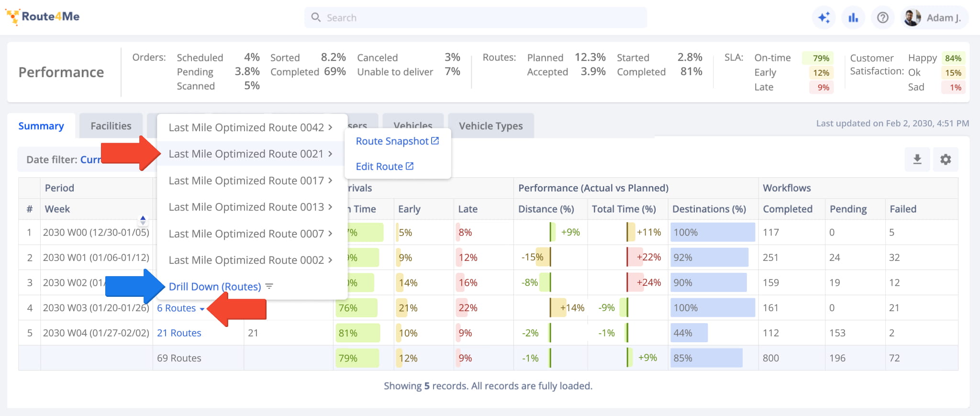Open table settings gear icon

pyautogui.click(x=946, y=159)
